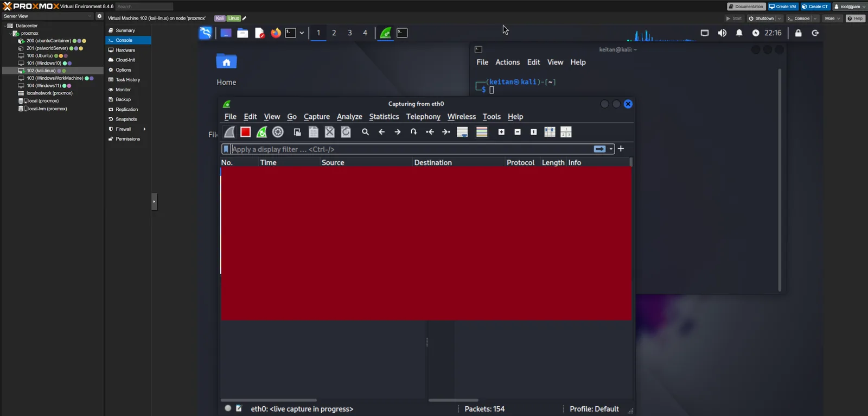Click the zoom in plus icon in Wireshark toolbar
This screenshot has width=868, height=416.
[x=501, y=132]
